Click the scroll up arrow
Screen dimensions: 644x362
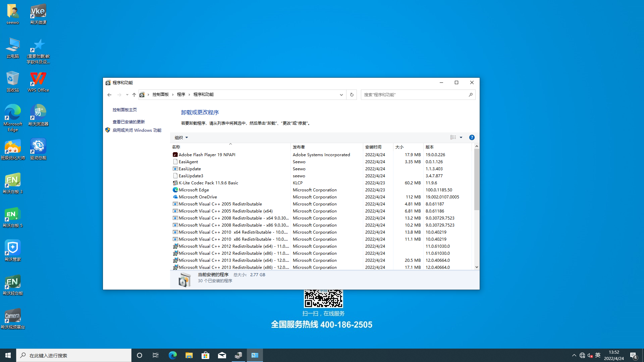pyautogui.click(x=477, y=146)
